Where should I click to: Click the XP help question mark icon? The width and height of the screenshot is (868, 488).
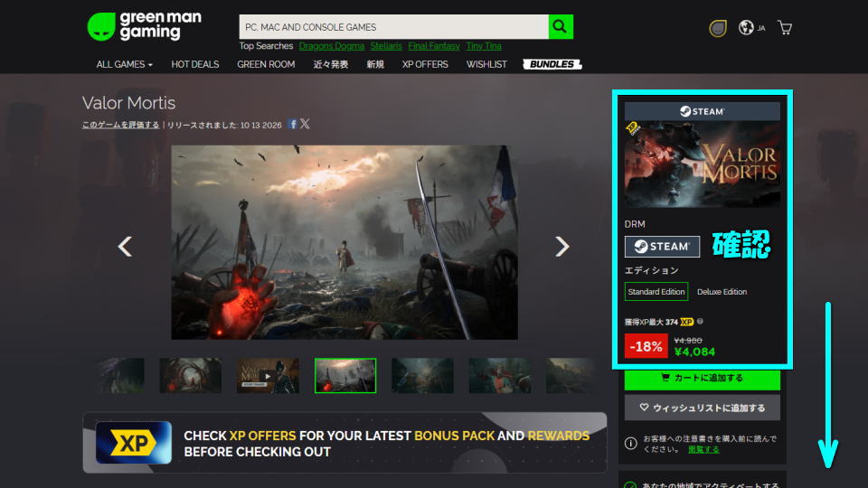point(700,322)
